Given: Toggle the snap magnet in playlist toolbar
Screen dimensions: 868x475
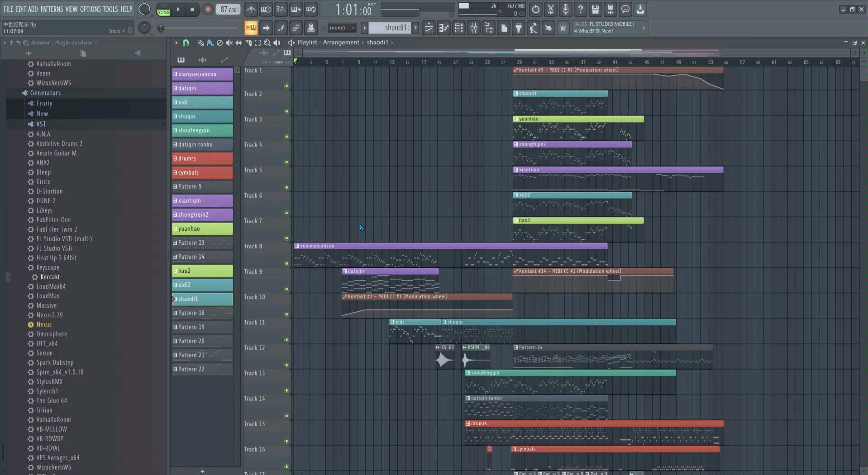Looking at the screenshot, I should (186, 43).
